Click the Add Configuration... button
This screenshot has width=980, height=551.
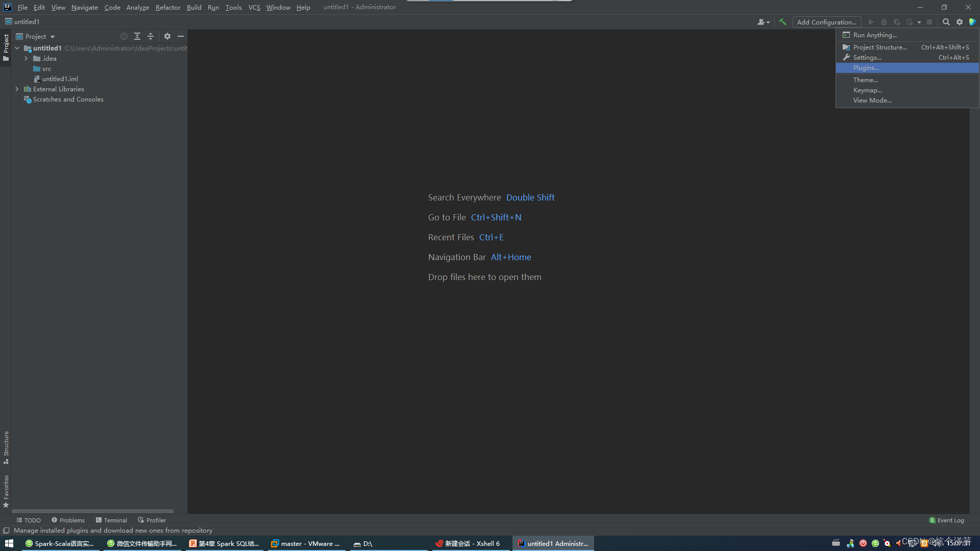[827, 22]
